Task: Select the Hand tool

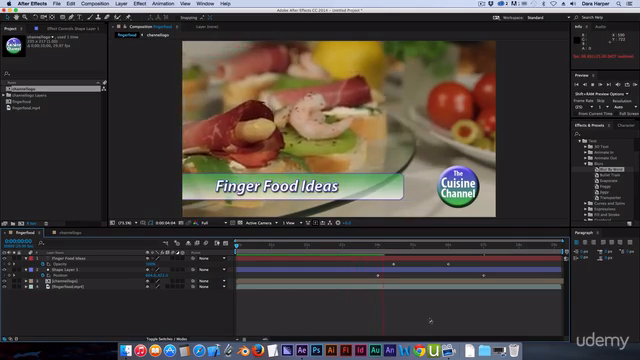Action: 16,17
